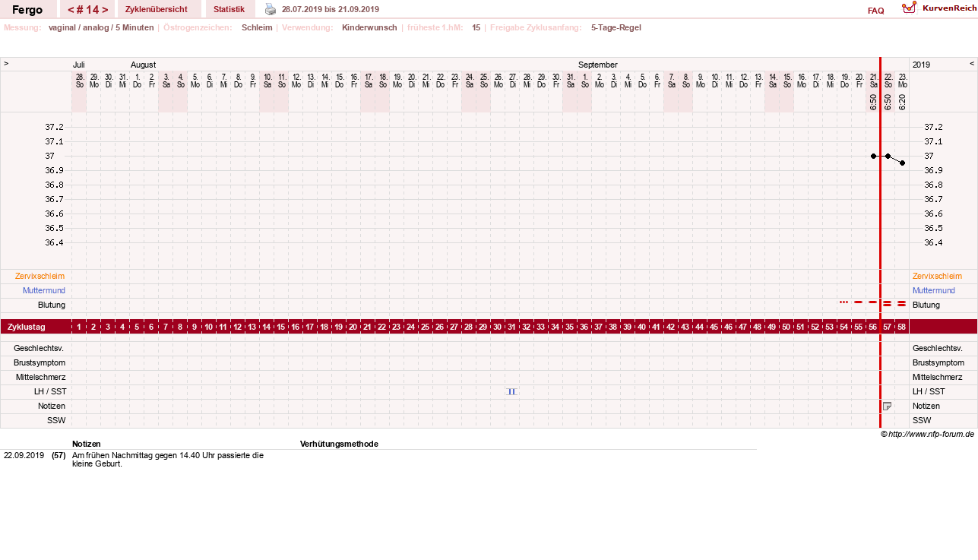Click the 1. Do August date header

click(x=137, y=81)
